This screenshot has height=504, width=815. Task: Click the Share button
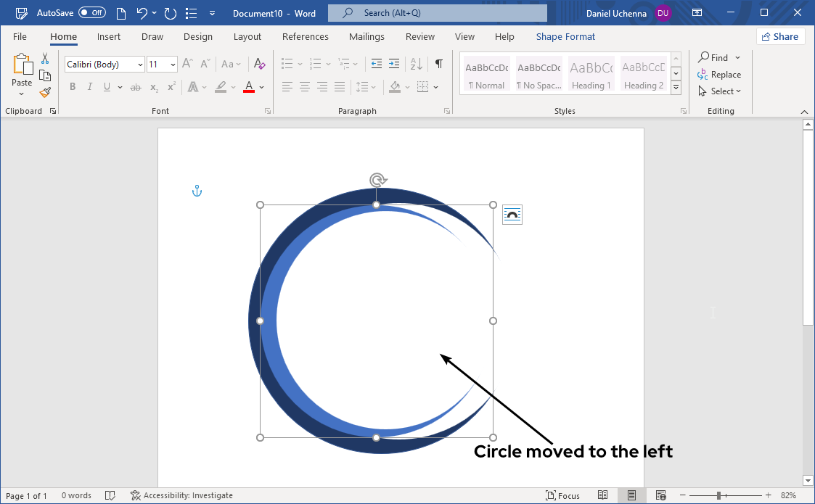780,36
